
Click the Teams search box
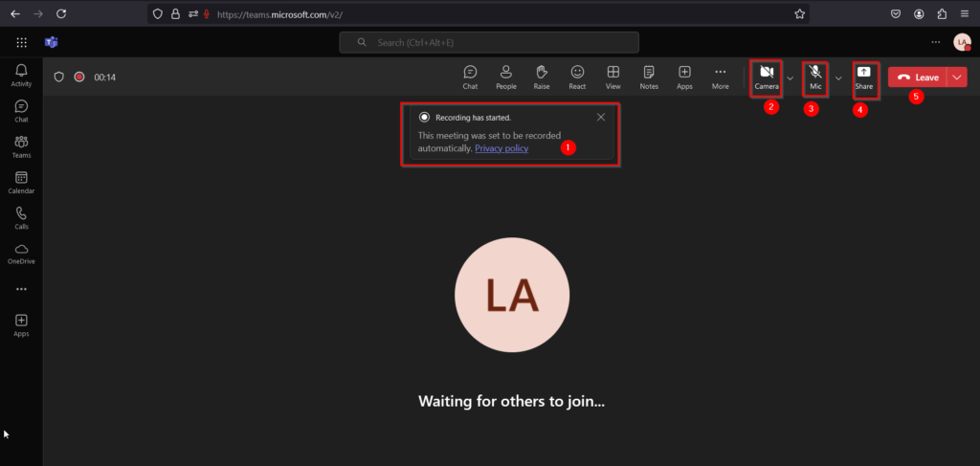[x=489, y=42]
